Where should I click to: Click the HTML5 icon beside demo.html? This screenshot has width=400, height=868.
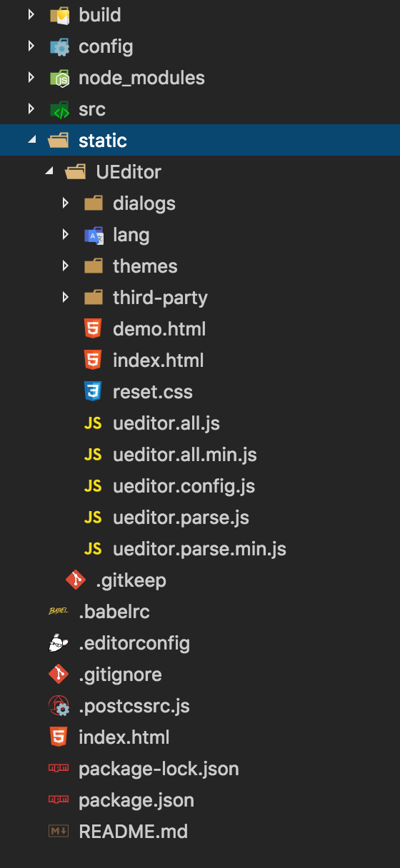point(93,329)
